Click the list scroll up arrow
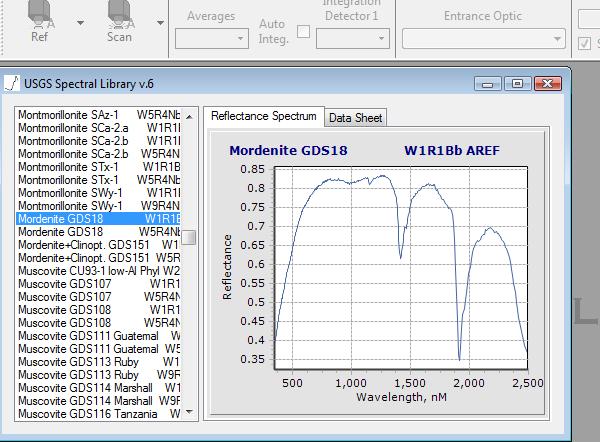The width and height of the screenshot is (600, 442). point(189,116)
